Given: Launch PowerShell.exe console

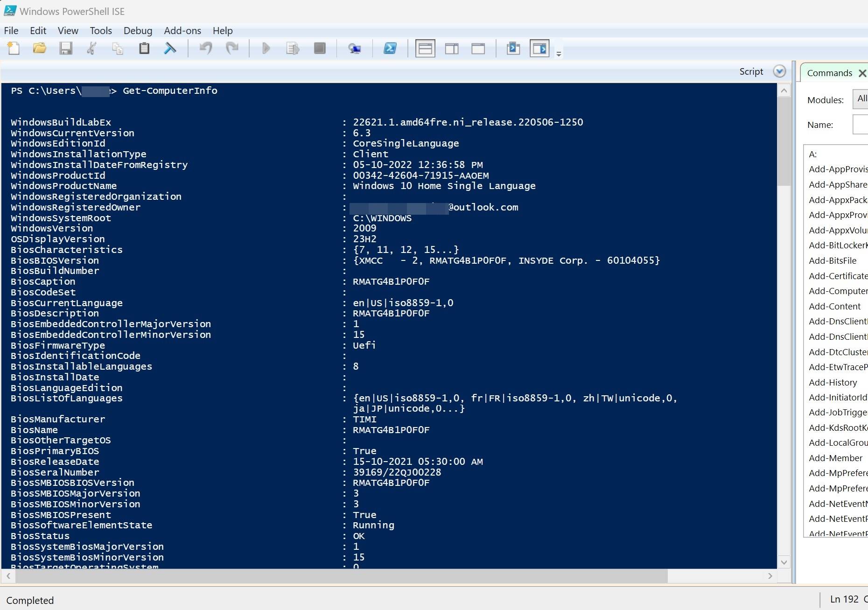Looking at the screenshot, I should coord(391,48).
